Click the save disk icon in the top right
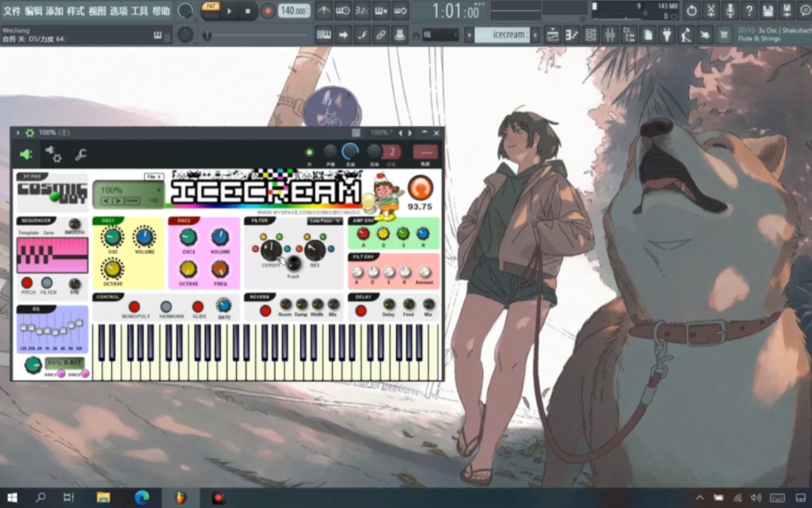Screen dimensions: 812x508 coord(768,10)
